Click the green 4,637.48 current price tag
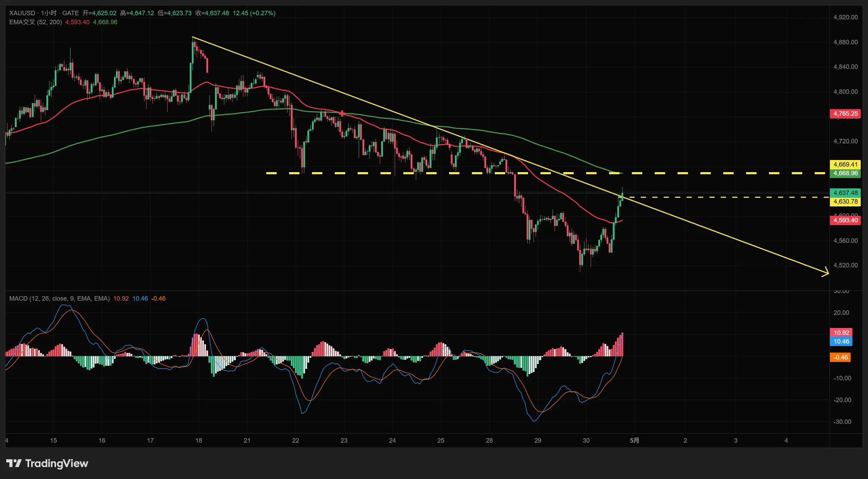The image size is (868, 479). [x=845, y=193]
